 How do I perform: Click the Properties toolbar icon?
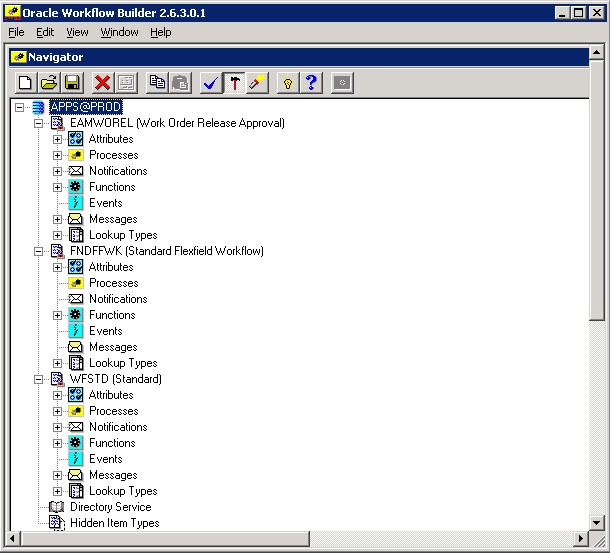(x=126, y=83)
